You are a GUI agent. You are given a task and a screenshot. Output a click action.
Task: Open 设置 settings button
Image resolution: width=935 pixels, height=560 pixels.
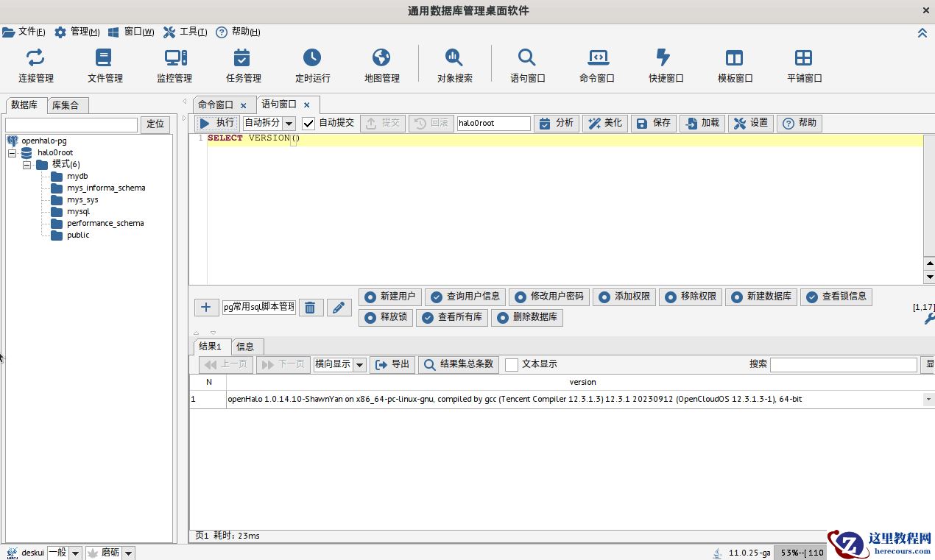click(x=751, y=123)
